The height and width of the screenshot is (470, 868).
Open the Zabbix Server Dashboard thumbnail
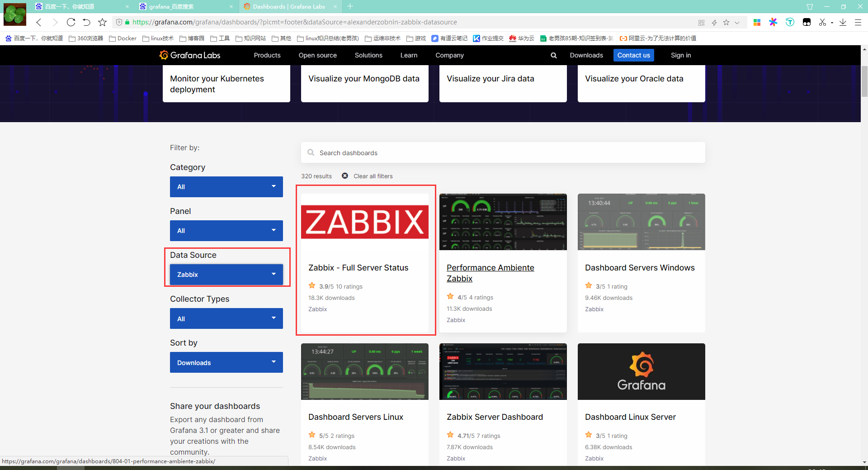click(503, 371)
